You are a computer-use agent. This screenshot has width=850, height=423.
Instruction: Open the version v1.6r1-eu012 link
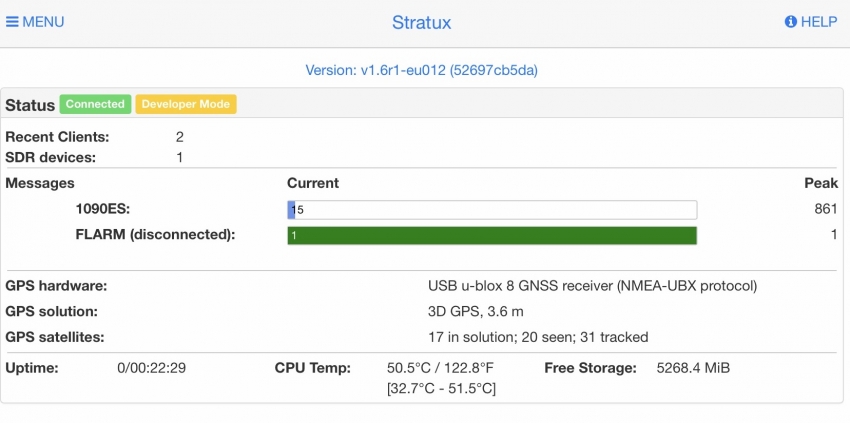421,70
